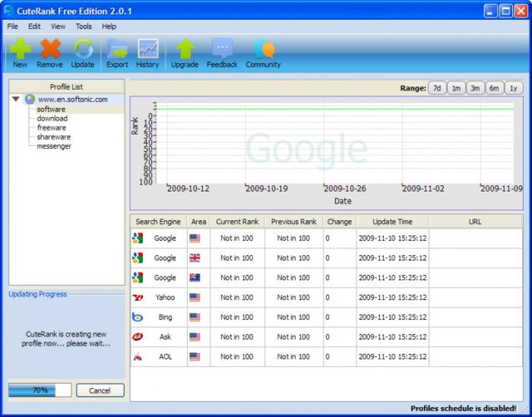Sort by URL column header

pos(475,222)
